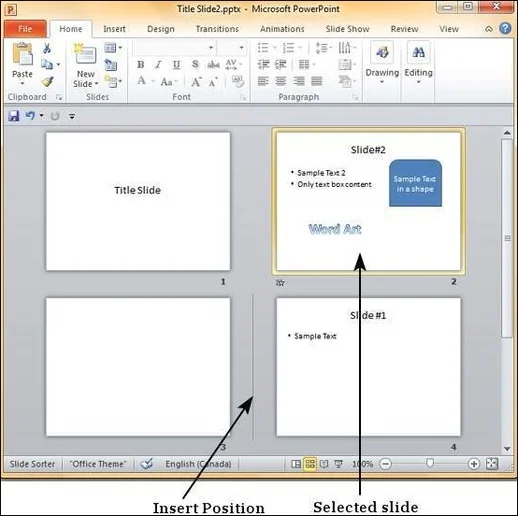The image size is (518, 516).
Task: Switch to Normal view icon in status bar
Action: [296, 464]
